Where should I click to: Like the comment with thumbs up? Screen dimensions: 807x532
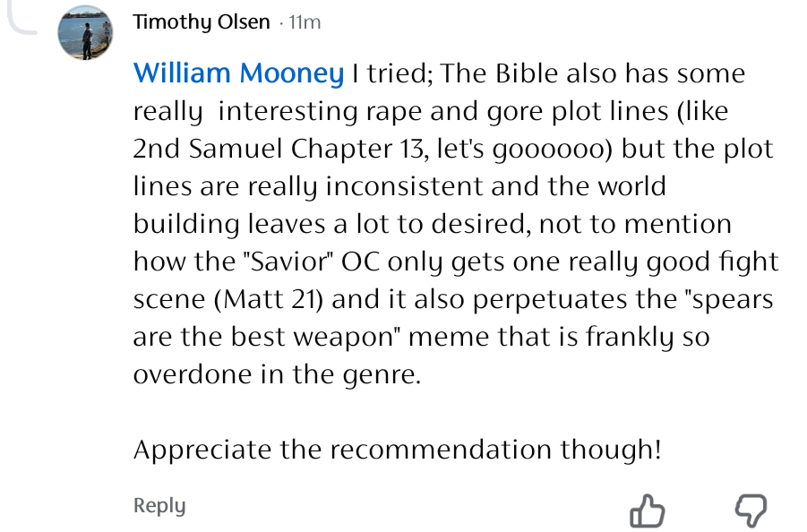click(648, 511)
